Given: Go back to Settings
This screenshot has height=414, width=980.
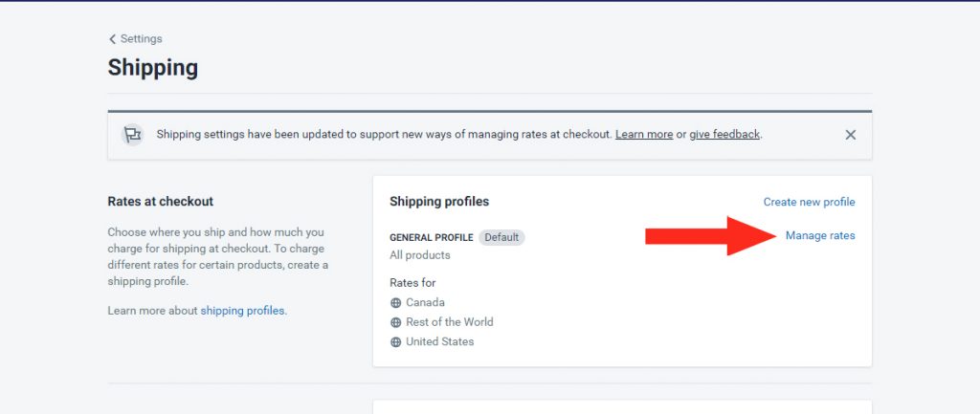Looking at the screenshot, I should pyautogui.click(x=141, y=39).
